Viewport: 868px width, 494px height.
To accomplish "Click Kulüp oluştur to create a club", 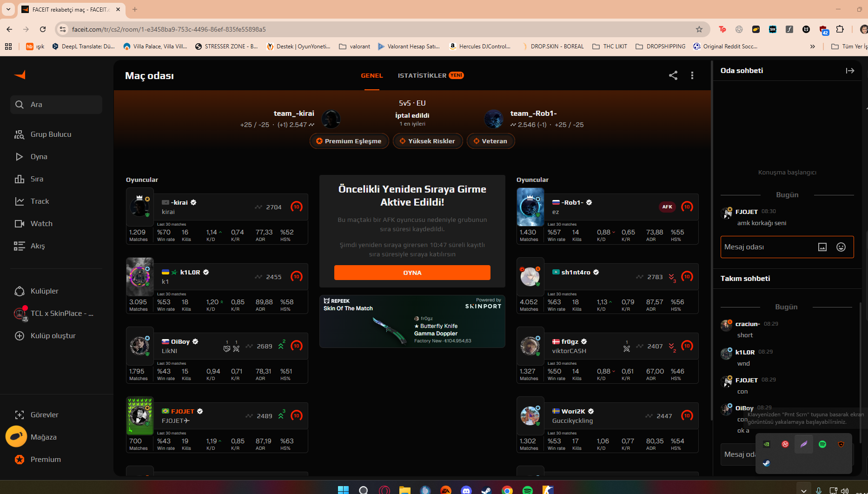I will [x=53, y=336].
